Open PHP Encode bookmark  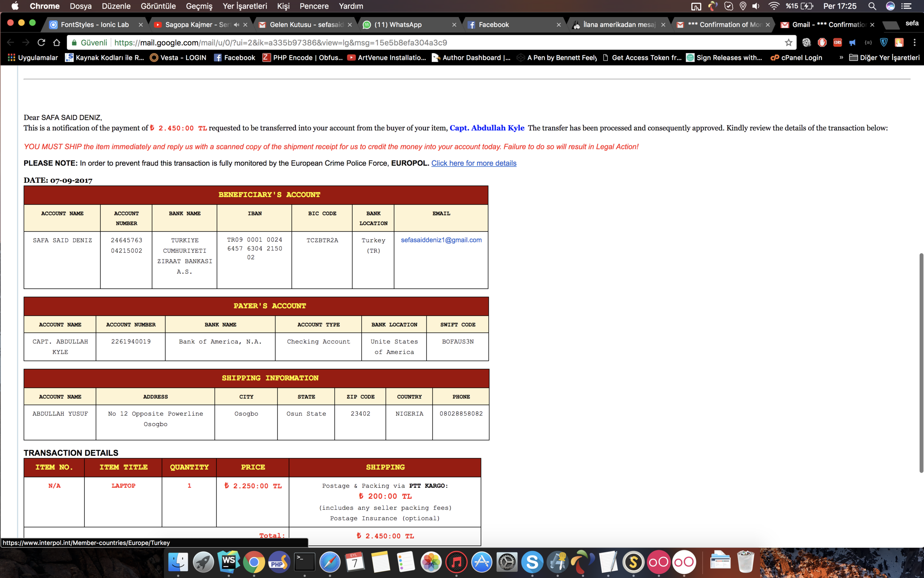click(302, 58)
